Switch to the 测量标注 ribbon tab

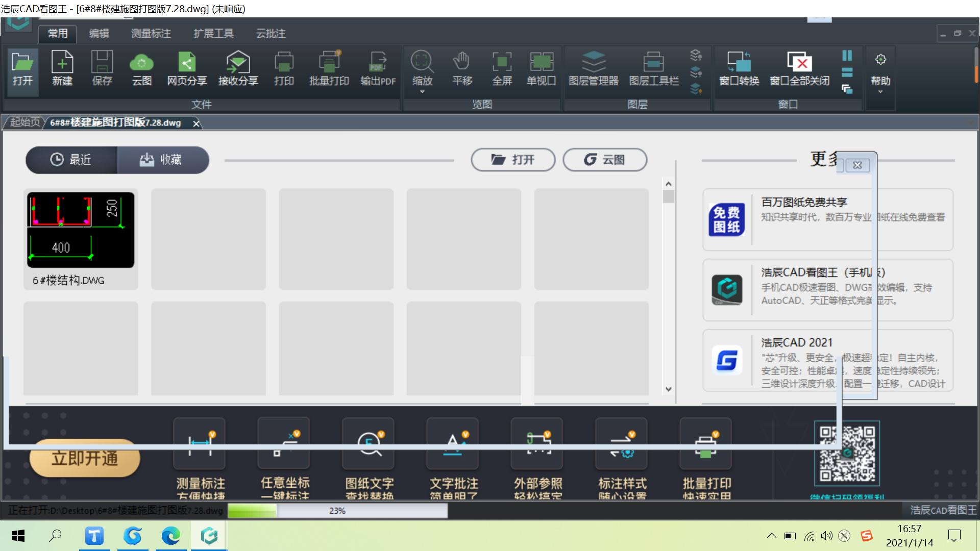pos(151,34)
